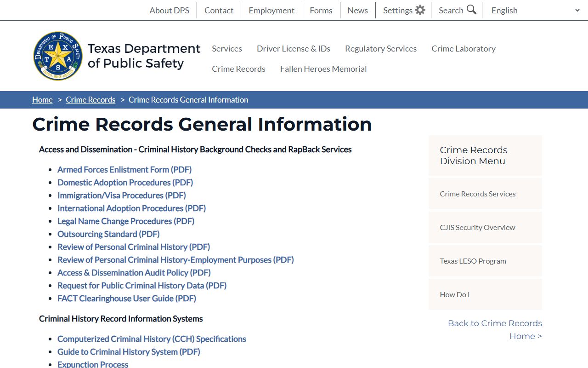Open the Services navigation menu
This screenshot has height=368, width=588.
pyautogui.click(x=227, y=49)
